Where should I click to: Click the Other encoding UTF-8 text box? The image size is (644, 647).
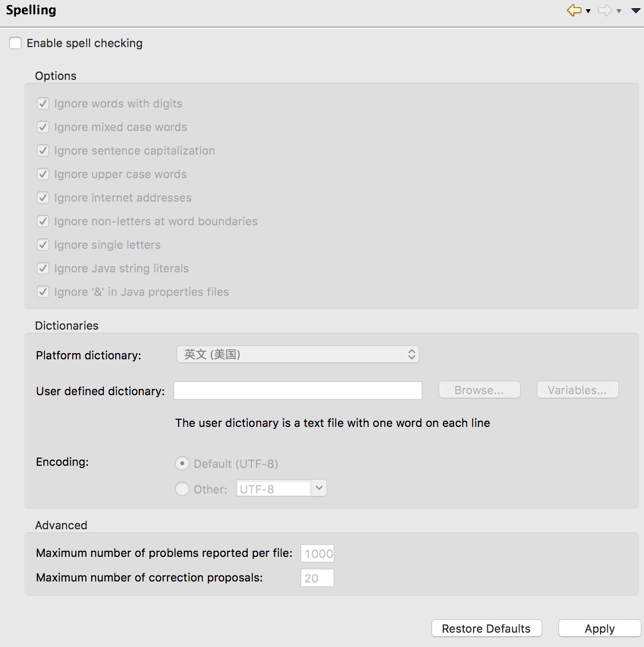pyautogui.click(x=273, y=489)
